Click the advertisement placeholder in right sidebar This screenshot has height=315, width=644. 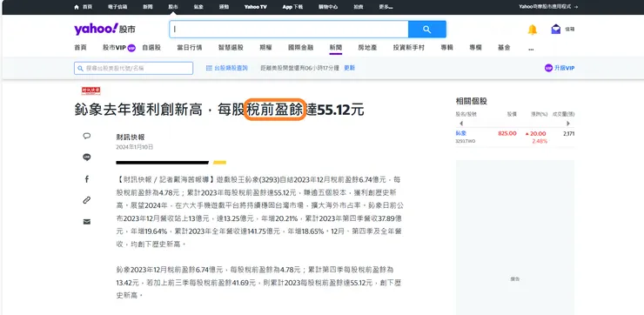[x=515, y=238]
